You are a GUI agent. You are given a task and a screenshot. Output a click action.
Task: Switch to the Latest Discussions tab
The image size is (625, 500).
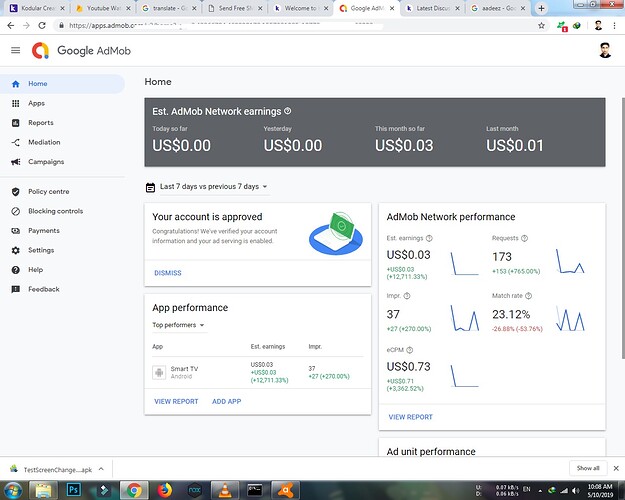click(x=432, y=8)
